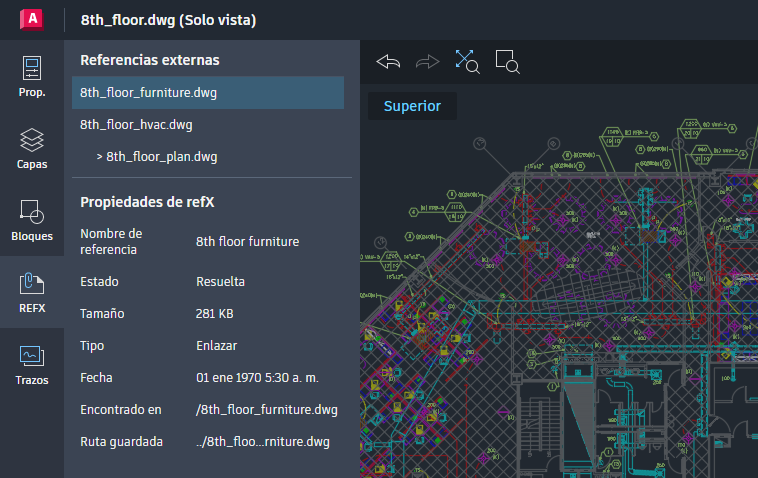This screenshot has width=758, height=478.
Task: Click the date '01 ene 1970 5:30 a. m.'
Action: pos(257,377)
